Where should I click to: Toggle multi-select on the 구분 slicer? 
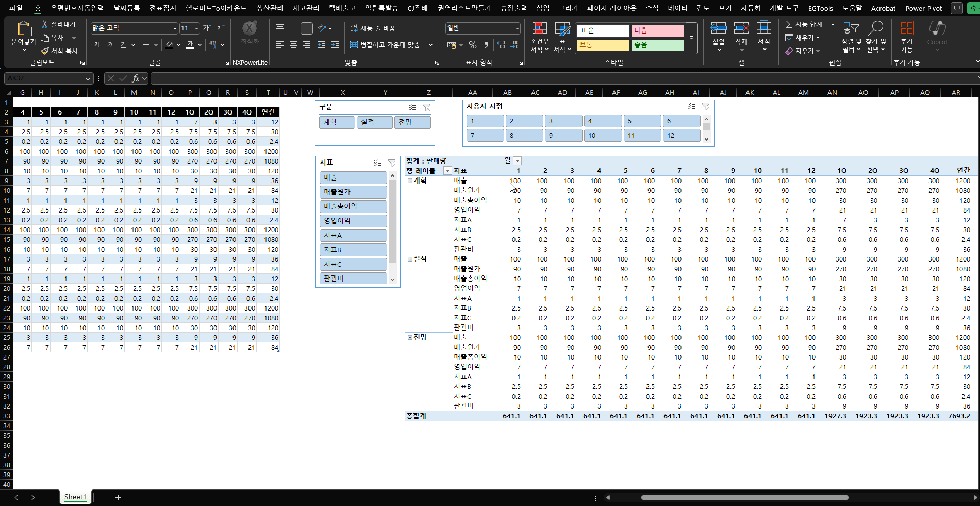click(x=412, y=107)
